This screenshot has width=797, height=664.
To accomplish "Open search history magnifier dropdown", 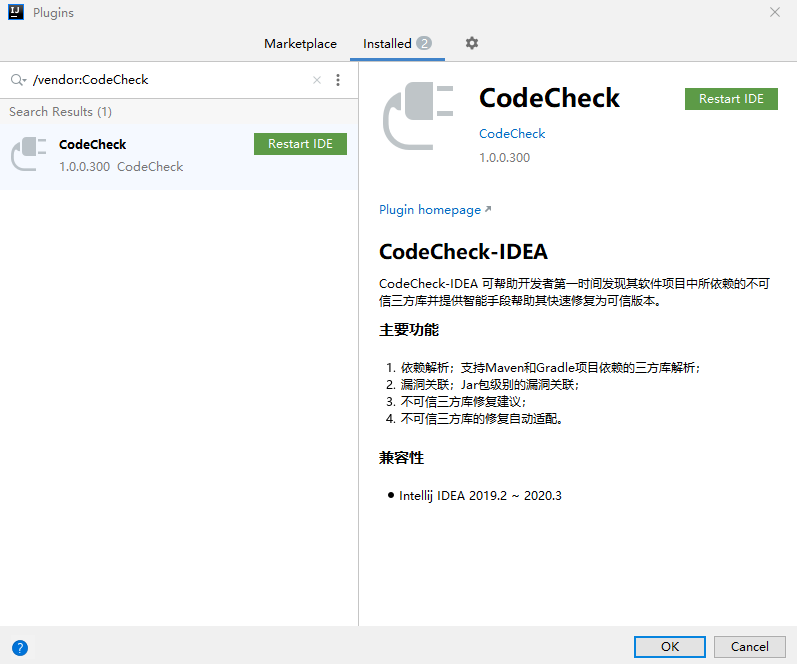I will coord(18,80).
